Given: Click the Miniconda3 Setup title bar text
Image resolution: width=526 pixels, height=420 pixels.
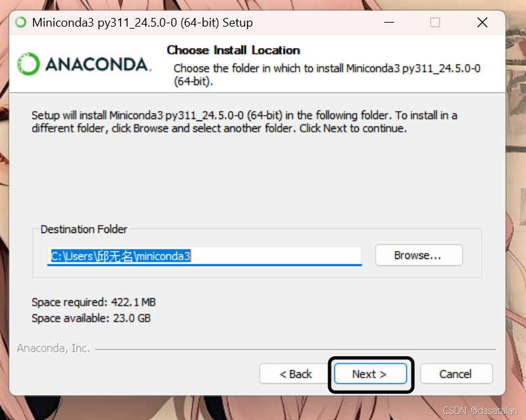Looking at the screenshot, I should coord(142,23).
